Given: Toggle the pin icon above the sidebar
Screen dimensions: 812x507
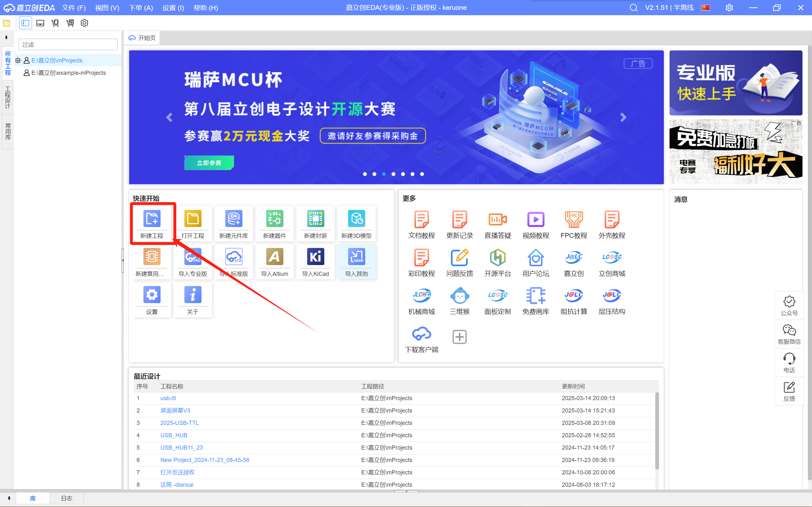Looking at the screenshot, I should (6, 37).
